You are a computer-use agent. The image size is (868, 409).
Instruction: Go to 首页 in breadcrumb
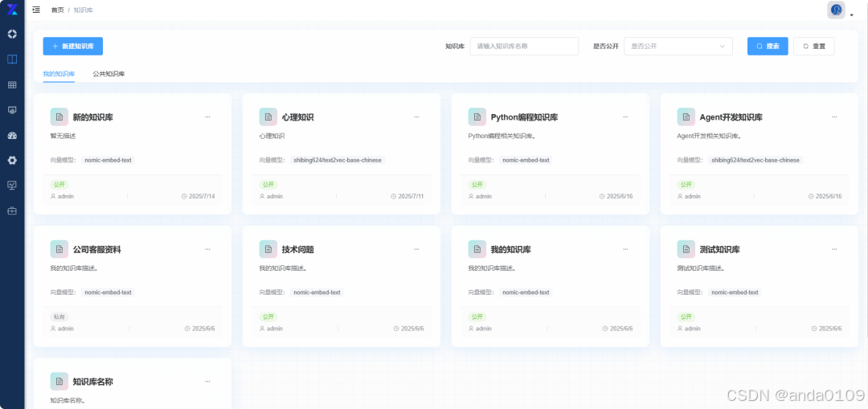[x=57, y=10]
